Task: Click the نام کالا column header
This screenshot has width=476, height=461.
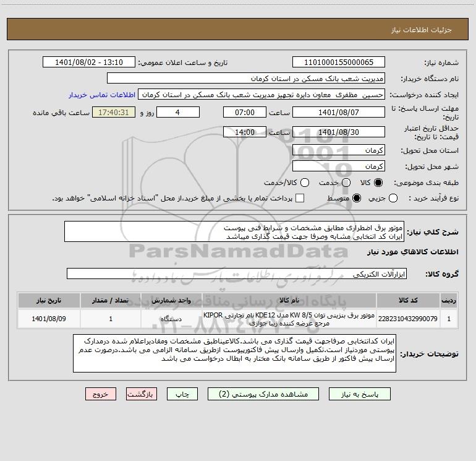Action: click(289, 300)
